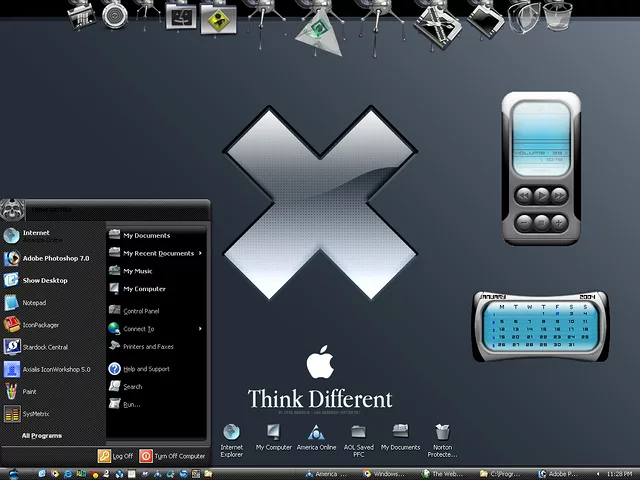
Task: Select Printers and Faxes menu entry
Action: (147, 347)
